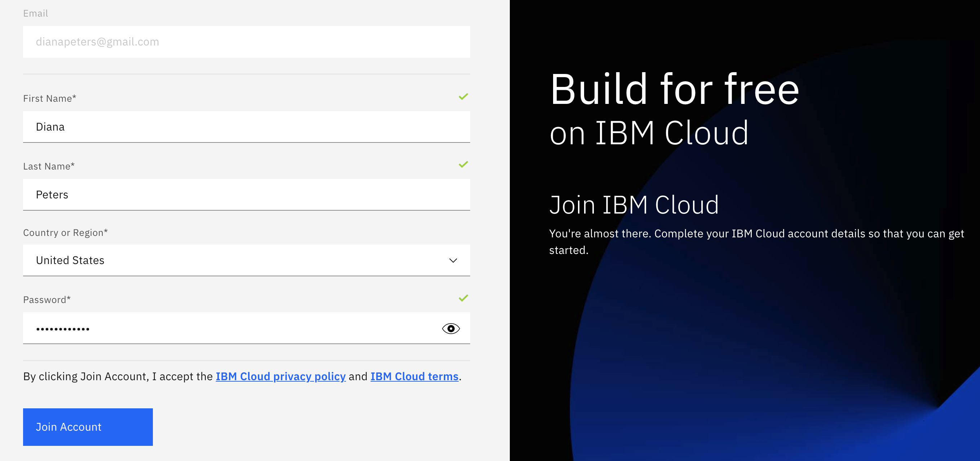Click the First Name label
This screenshot has height=461, width=980.
click(x=49, y=98)
